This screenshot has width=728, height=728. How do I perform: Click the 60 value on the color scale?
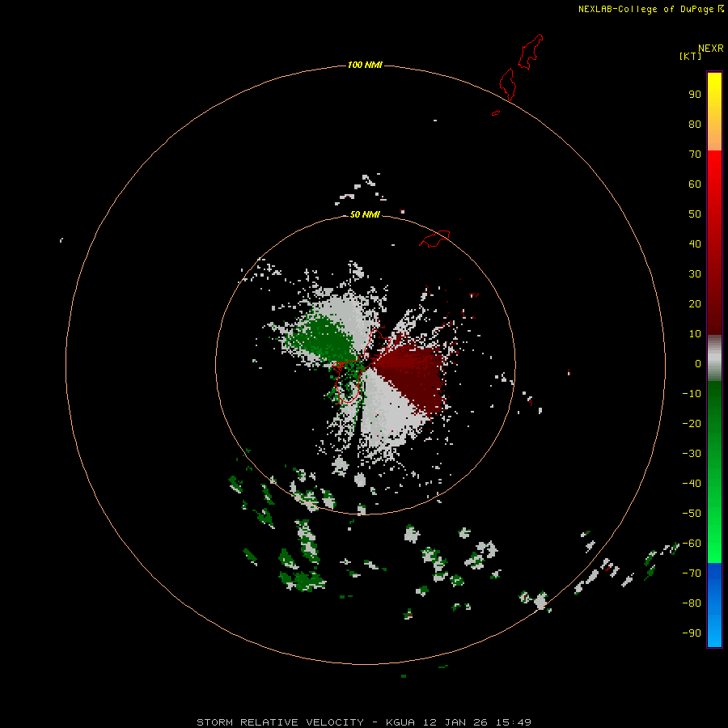(695, 184)
